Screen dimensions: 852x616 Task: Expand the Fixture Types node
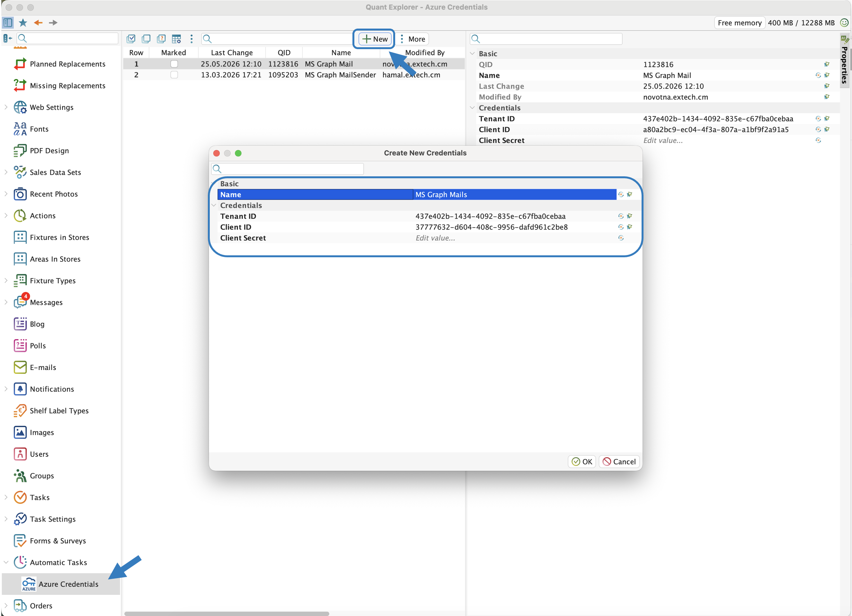point(6,281)
